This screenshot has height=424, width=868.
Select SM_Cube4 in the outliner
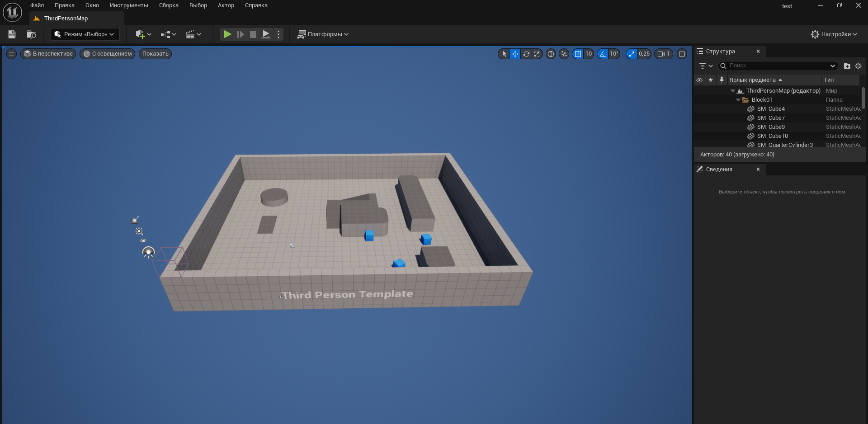(x=771, y=109)
